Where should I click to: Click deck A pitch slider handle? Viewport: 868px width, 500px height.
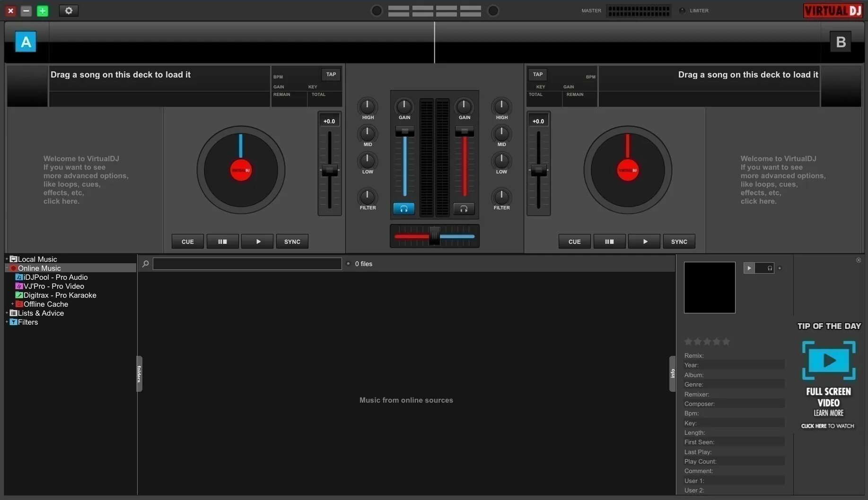click(330, 170)
